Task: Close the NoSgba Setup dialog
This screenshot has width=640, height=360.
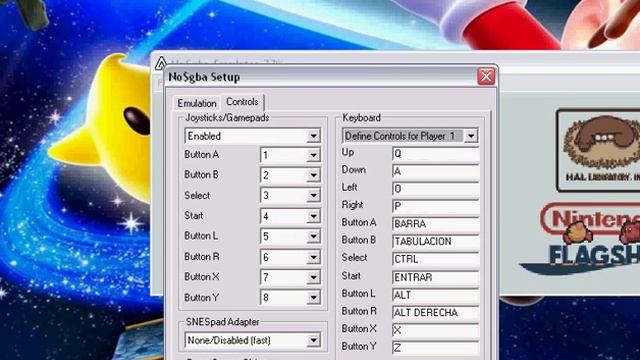Action: (x=486, y=76)
